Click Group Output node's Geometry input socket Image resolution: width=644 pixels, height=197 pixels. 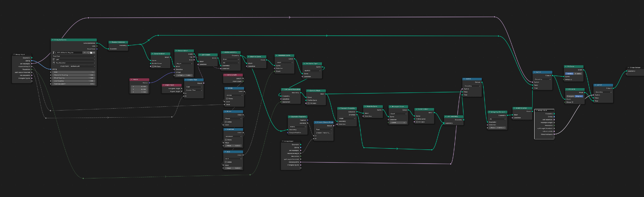(x=627, y=71)
